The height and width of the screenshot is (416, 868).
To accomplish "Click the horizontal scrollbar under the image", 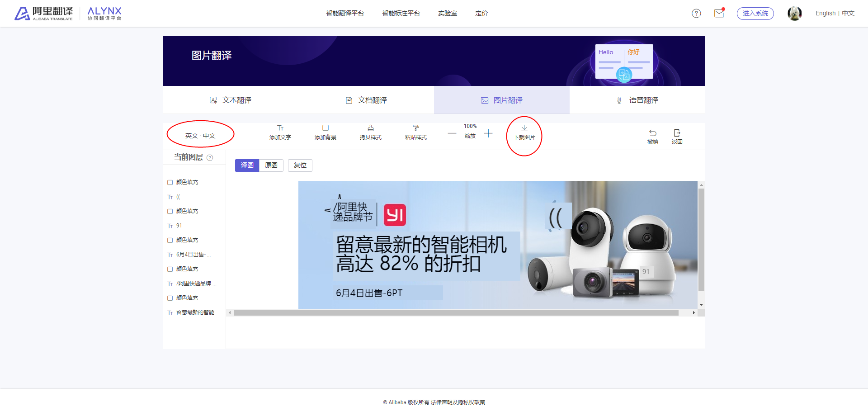I will point(456,312).
